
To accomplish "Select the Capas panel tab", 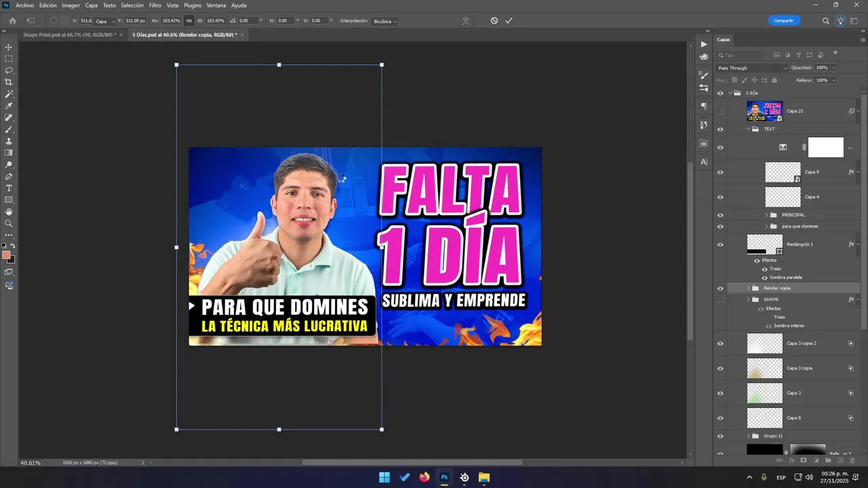I will [724, 40].
